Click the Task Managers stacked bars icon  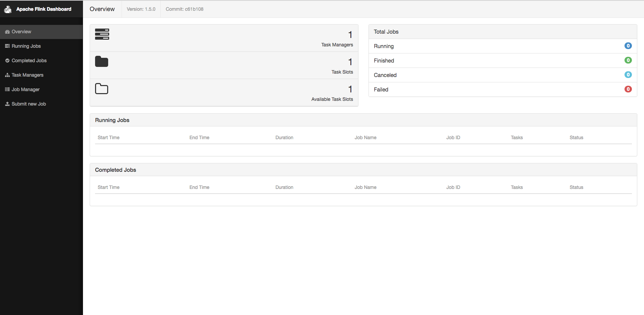point(102,34)
